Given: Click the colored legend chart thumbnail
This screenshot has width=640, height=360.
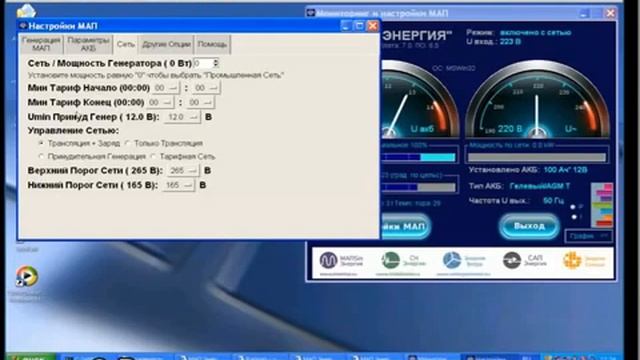Looking at the screenshot, I should [x=602, y=205].
